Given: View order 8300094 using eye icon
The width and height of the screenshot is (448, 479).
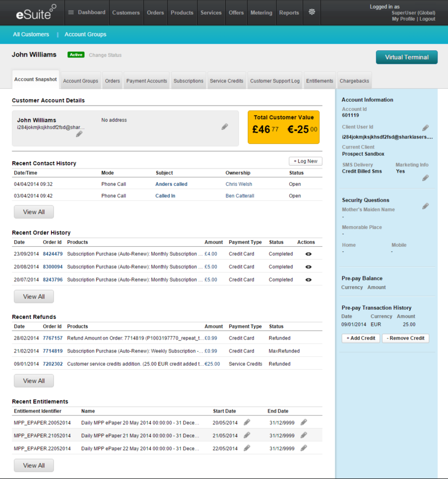Looking at the screenshot, I should tap(308, 267).
